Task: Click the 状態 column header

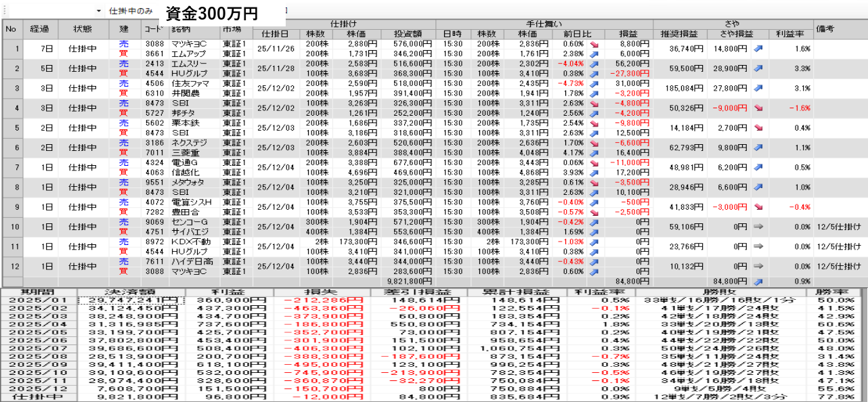Action: coord(83,29)
